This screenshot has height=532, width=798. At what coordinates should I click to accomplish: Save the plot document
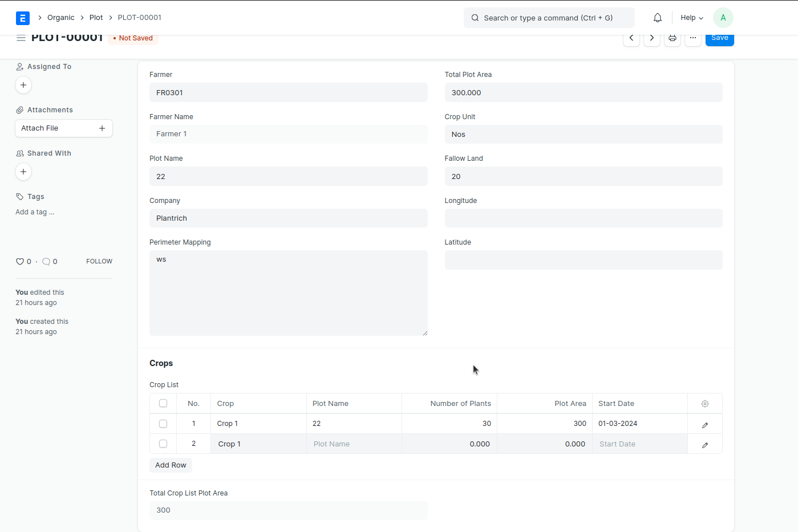pos(719,39)
